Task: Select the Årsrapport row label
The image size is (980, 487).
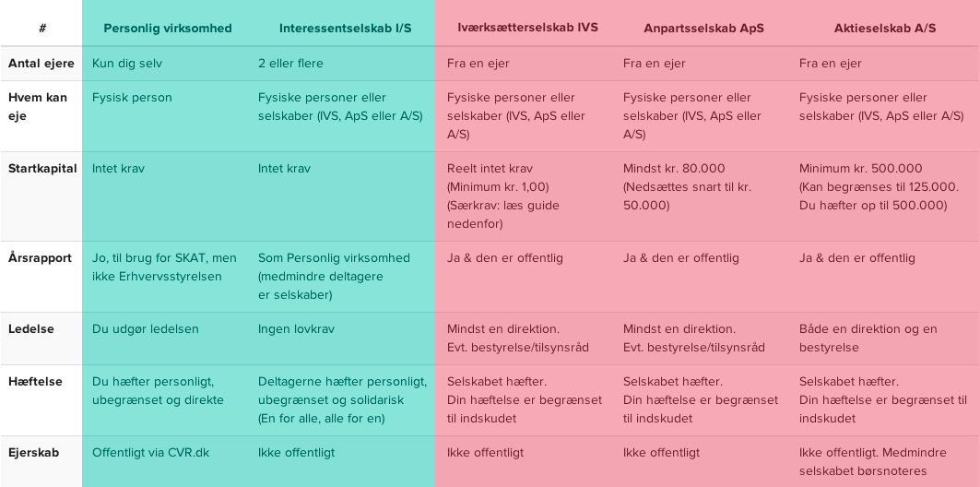Action: pos(40,257)
